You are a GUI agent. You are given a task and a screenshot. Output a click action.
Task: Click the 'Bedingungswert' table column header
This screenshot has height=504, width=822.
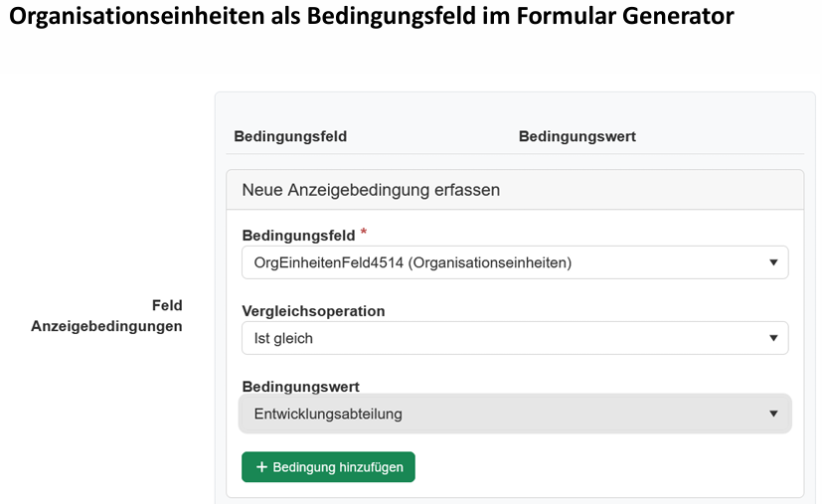click(577, 136)
